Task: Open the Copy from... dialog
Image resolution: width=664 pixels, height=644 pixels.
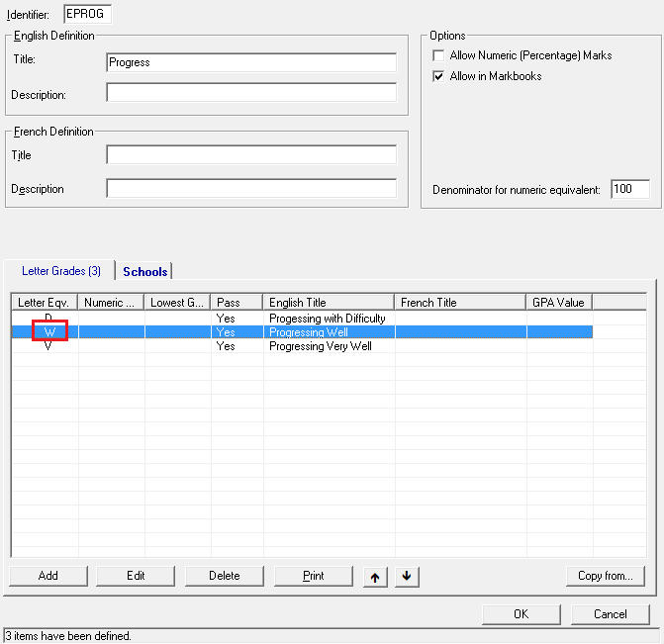Action: point(605,576)
